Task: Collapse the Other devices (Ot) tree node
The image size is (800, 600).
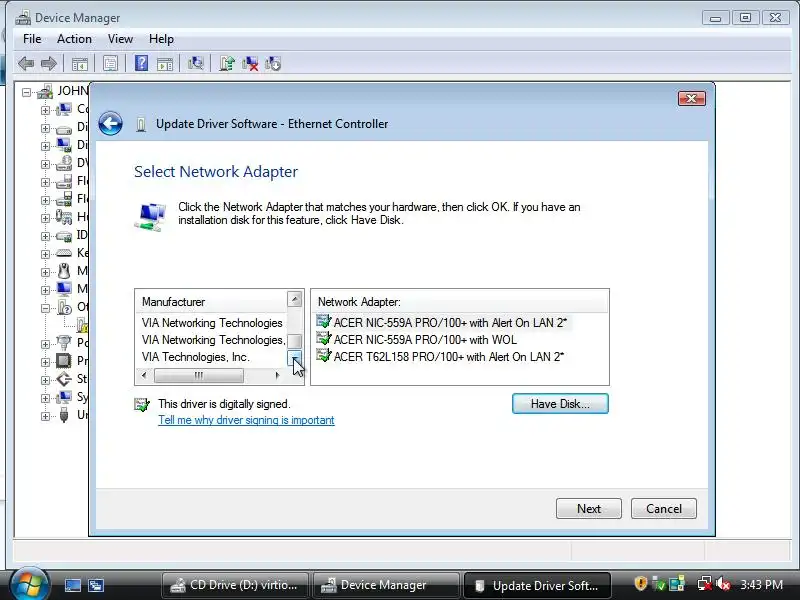Action: 45,308
